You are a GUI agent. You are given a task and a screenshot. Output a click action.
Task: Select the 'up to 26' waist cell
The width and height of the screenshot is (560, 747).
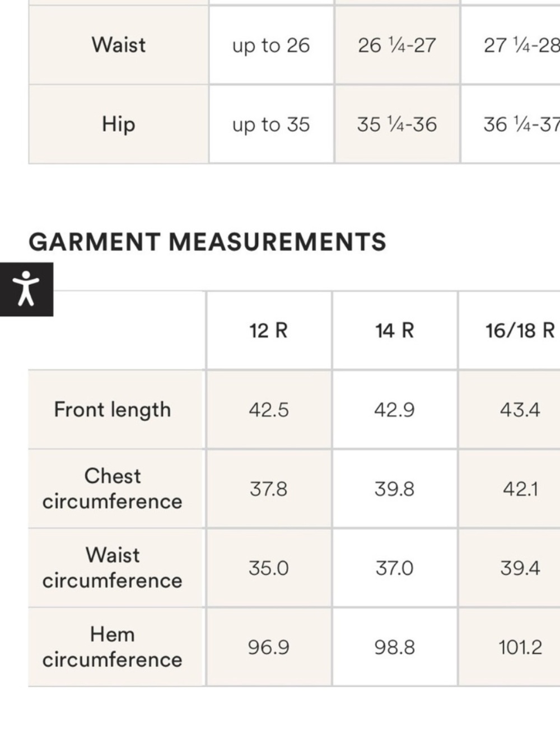point(271,45)
